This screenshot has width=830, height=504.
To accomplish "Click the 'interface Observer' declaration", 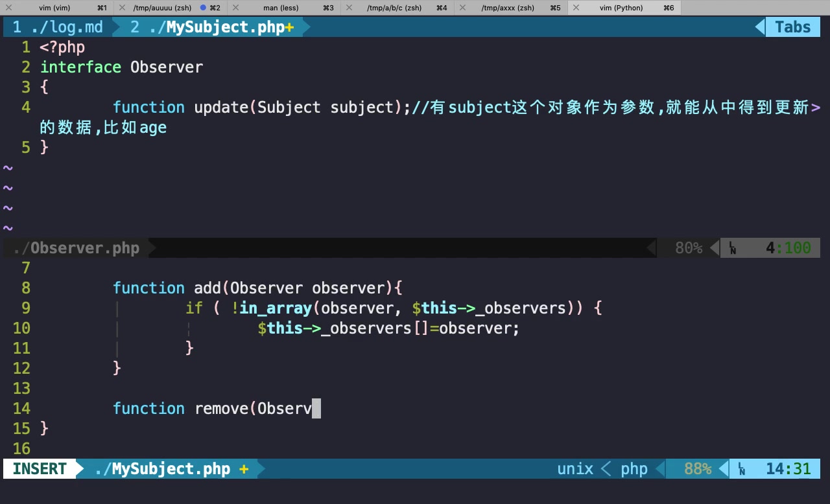I will point(121,67).
